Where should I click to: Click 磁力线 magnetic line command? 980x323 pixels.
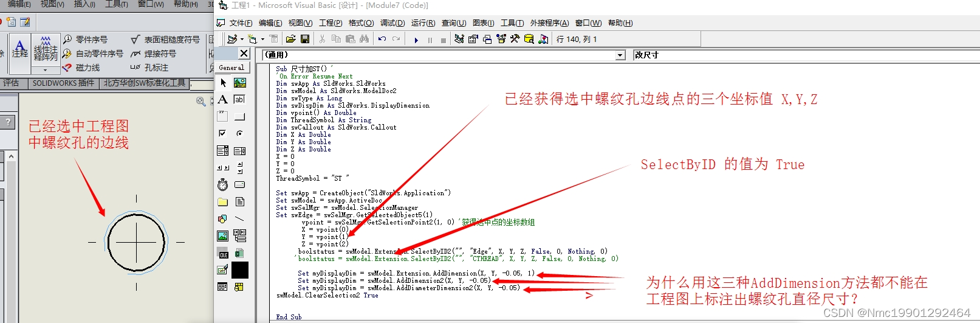click(81, 68)
